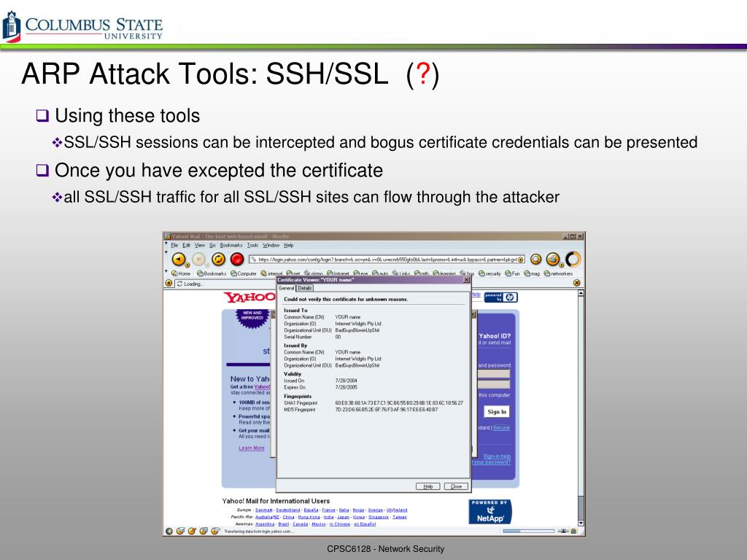Image resolution: width=747 pixels, height=560 pixels.
Task: Click the Yahoo password input field
Action: [x=494, y=384]
